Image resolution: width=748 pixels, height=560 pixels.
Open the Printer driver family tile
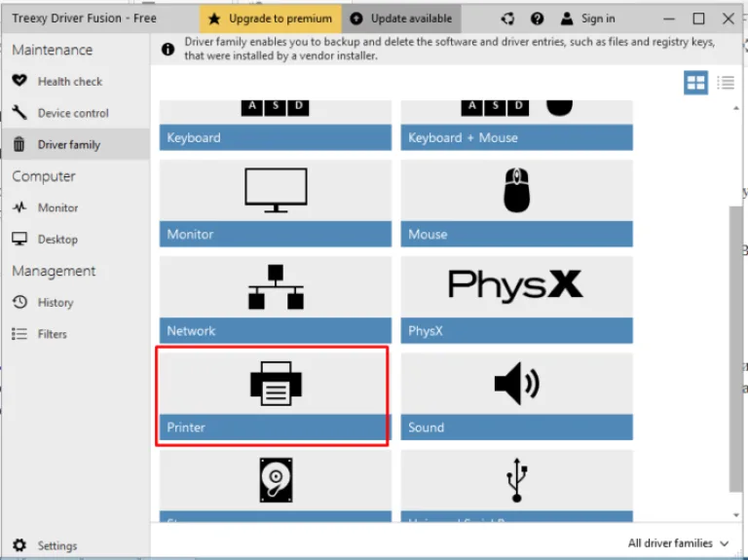click(276, 396)
